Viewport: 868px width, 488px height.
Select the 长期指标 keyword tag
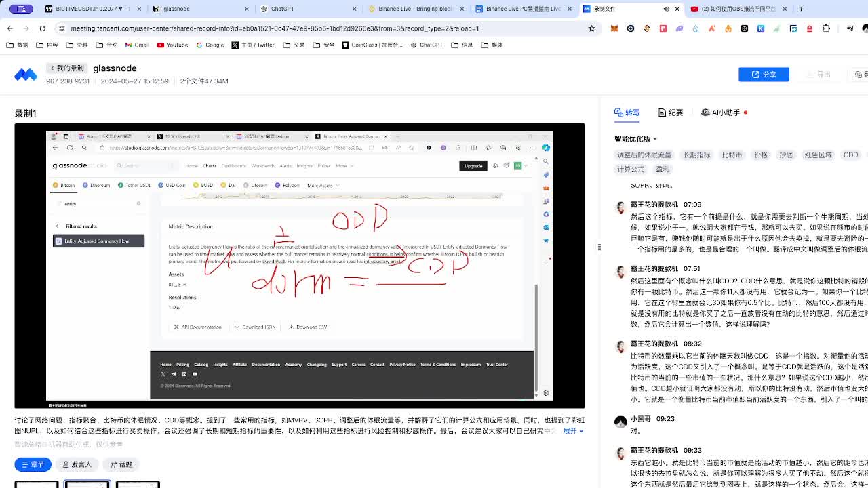[x=696, y=155]
